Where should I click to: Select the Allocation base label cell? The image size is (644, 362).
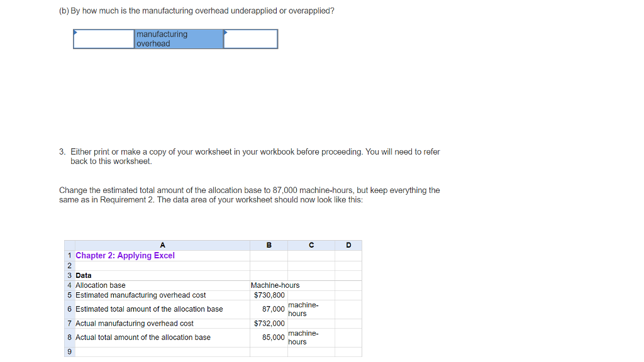coord(101,285)
